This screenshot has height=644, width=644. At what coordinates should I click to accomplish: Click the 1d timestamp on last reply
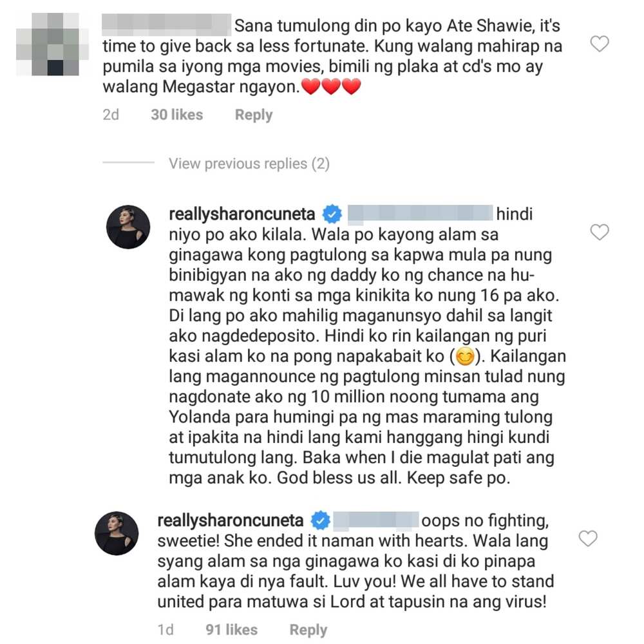pos(166,630)
